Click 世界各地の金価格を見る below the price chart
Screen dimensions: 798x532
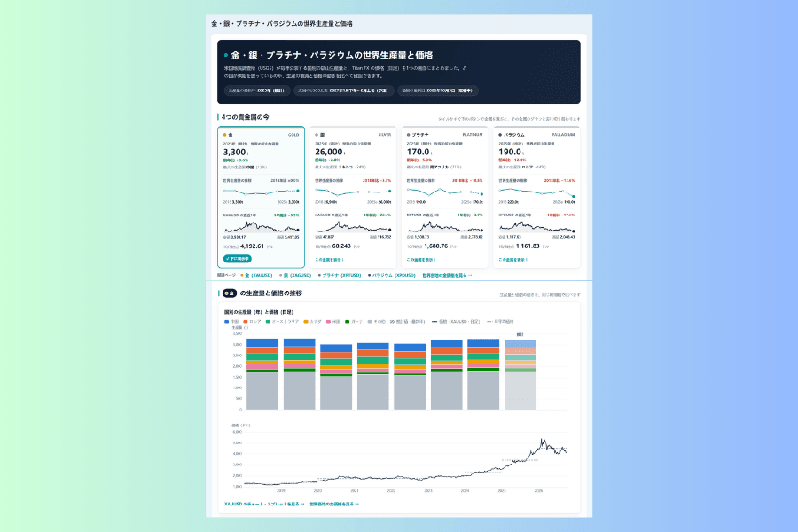pyautogui.click(x=334, y=504)
